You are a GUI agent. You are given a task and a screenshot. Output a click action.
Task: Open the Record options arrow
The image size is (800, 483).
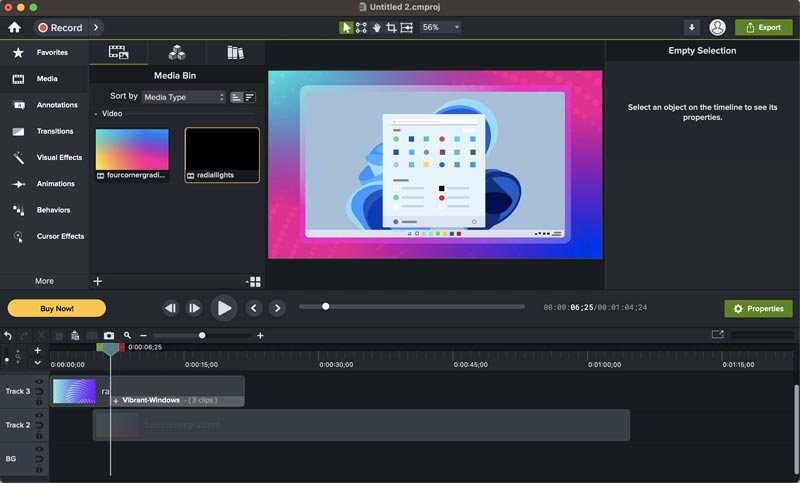point(96,28)
